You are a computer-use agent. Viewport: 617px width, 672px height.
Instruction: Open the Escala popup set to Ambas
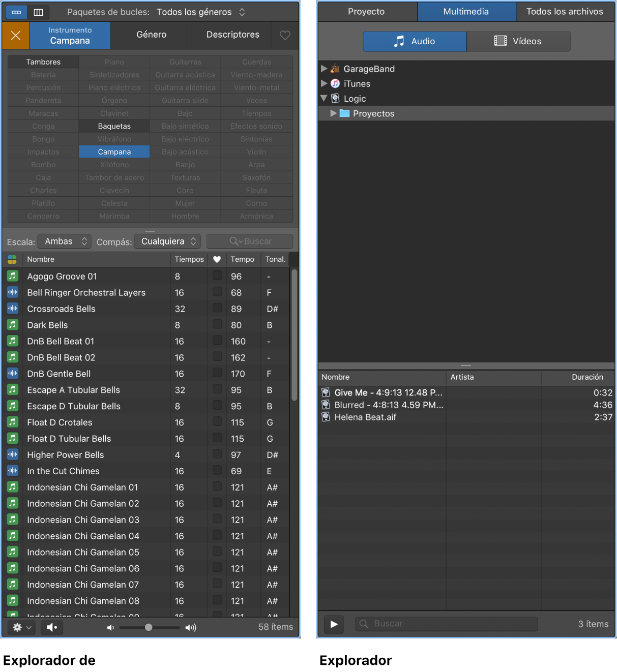(65, 241)
